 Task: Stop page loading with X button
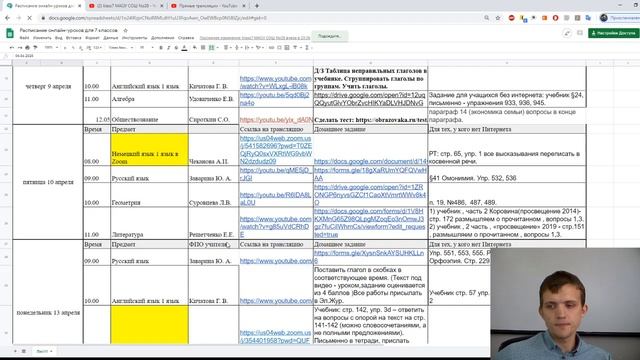tap(29, 18)
